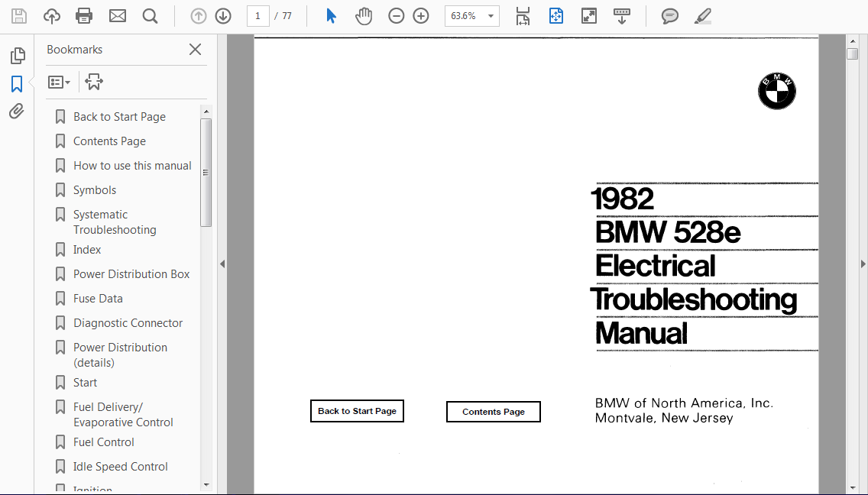Activate the Hand pan tool

[364, 16]
